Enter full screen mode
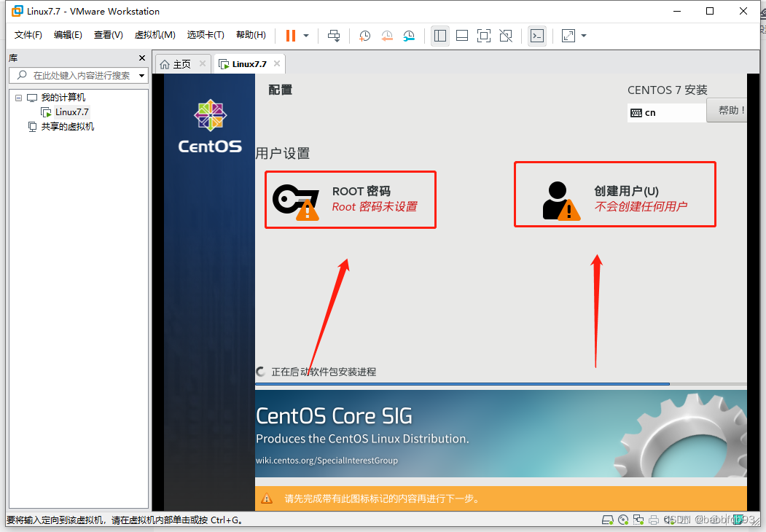The width and height of the screenshot is (766, 532). pos(484,36)
